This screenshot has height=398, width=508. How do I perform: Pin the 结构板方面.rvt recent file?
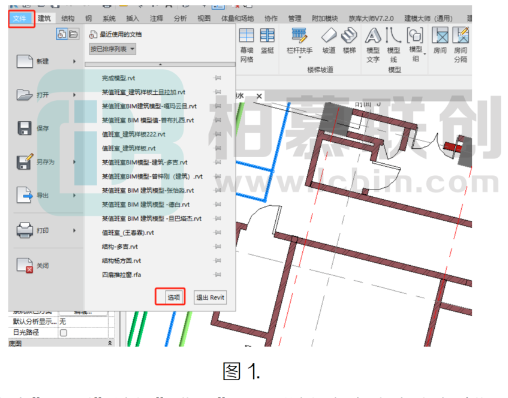coord(218,260)
